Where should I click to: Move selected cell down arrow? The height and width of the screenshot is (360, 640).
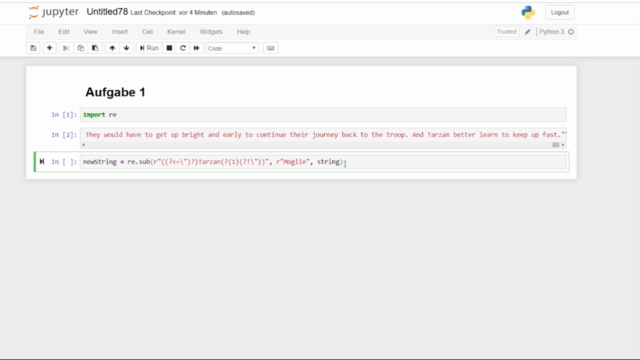[126, 48]
